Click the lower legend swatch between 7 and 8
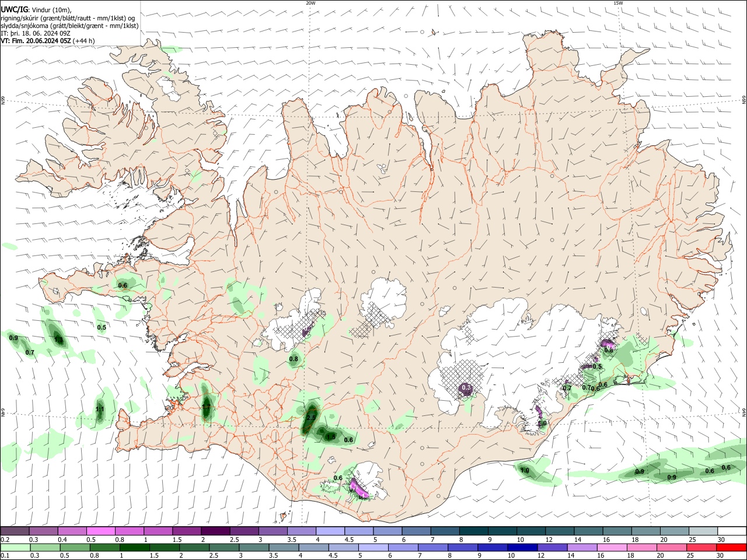Viewport: 747px width, 560px height. [433, 547]
